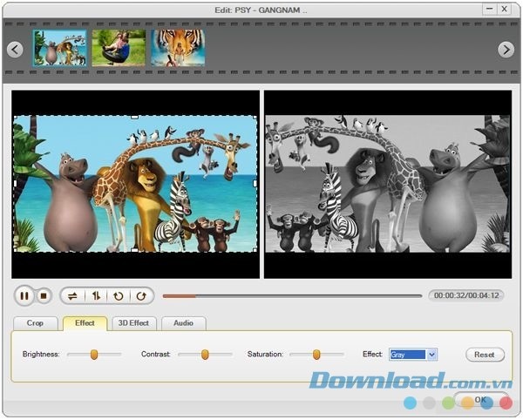
Task: Open the Effect dropdown showing Gray
Action: [413, 355]
